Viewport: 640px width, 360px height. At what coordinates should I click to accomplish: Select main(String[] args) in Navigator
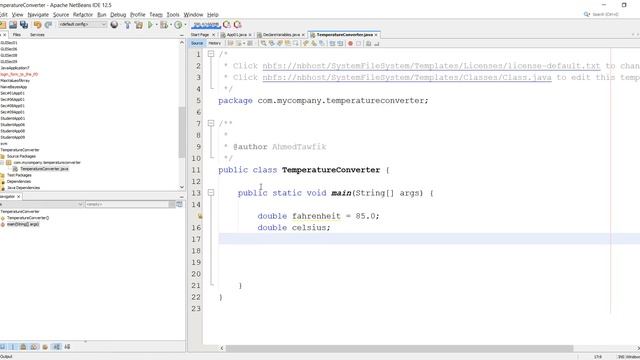pyautogui.click(x=23, y=224)
